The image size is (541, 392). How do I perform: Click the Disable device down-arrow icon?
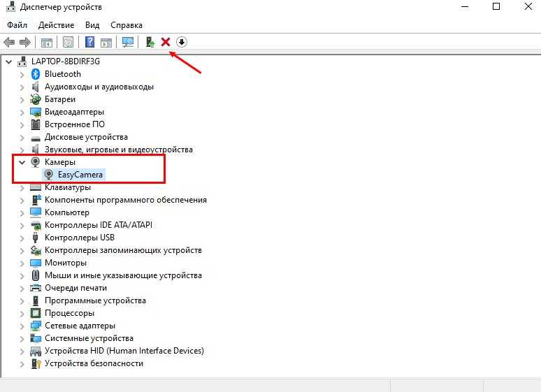[x=182, y=42]
